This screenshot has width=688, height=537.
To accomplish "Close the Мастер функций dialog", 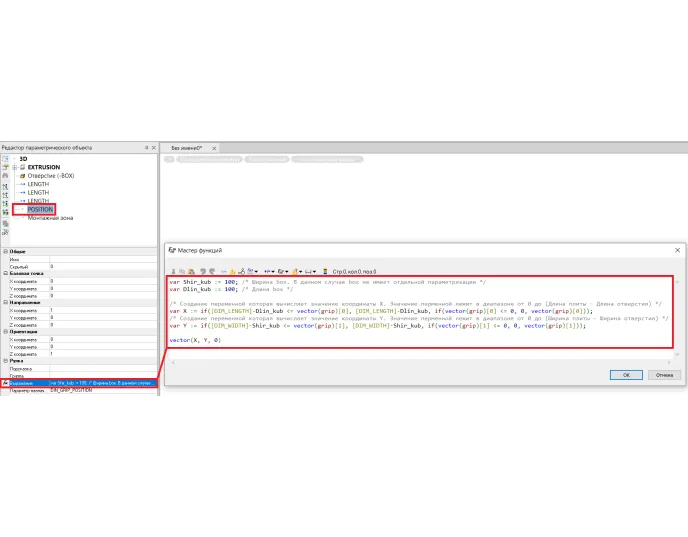I will pyautogui.click(x=677, y=250).
